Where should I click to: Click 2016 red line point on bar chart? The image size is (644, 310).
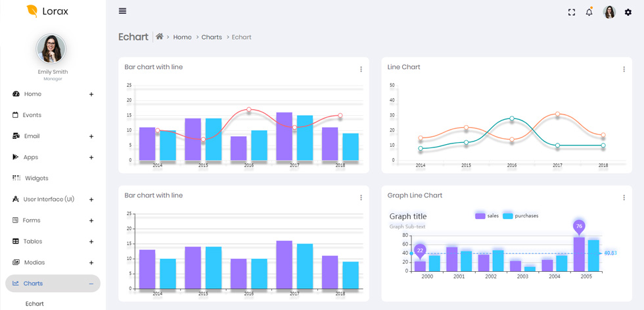point(249,109)
